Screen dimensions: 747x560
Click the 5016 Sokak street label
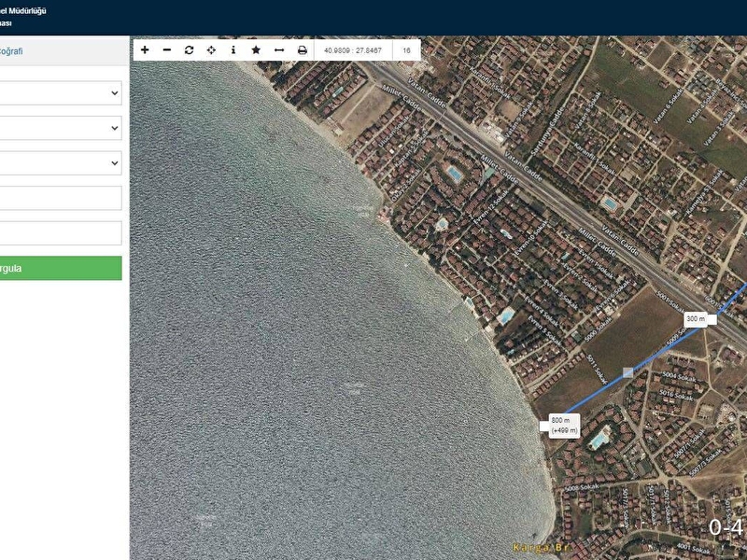tap(676, 395)
